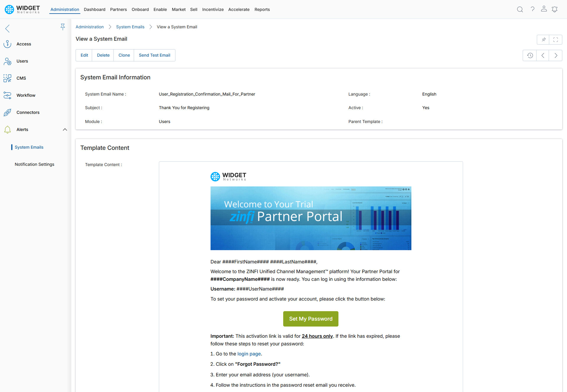
Task: Select the Users sidebar icon
Action: coord(7,61)
